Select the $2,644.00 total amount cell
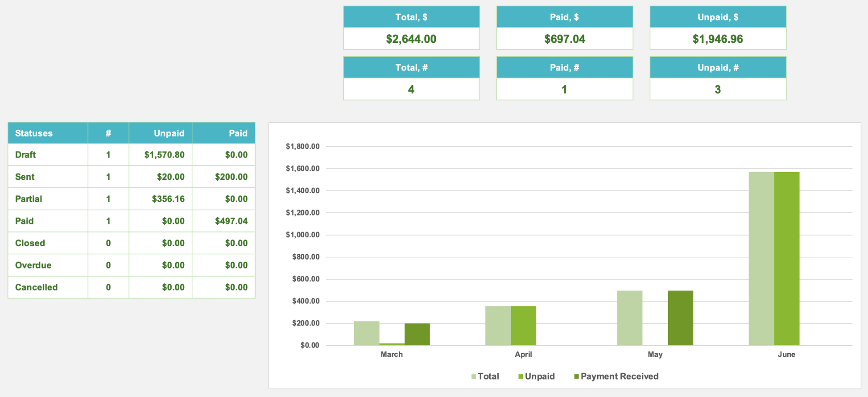This screenshot has height=397, width=868. pyautogui.click(x=411, y=39)
